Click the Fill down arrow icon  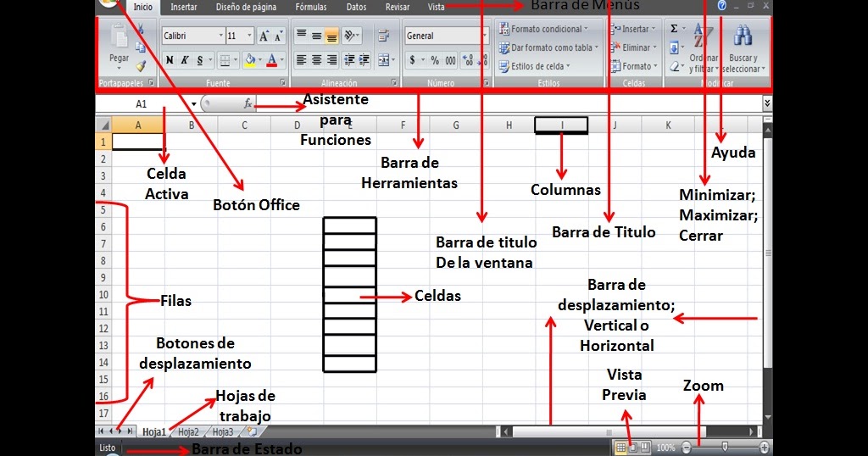(674, 48)
